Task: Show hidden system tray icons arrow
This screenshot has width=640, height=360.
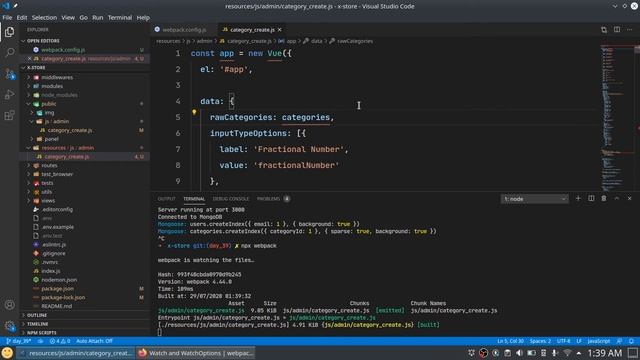Action: 579,353
